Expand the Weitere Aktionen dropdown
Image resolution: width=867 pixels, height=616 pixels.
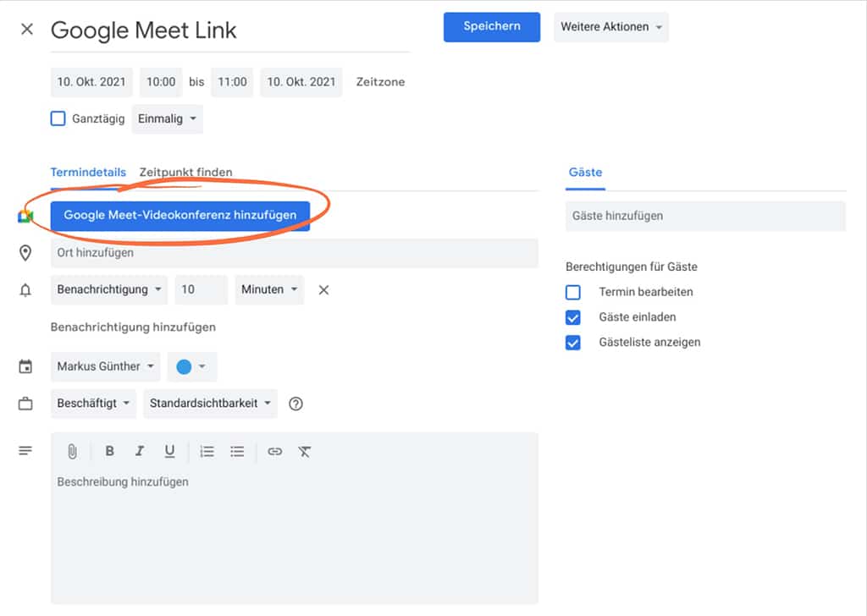pyautogui.click(x=610, y=27)
